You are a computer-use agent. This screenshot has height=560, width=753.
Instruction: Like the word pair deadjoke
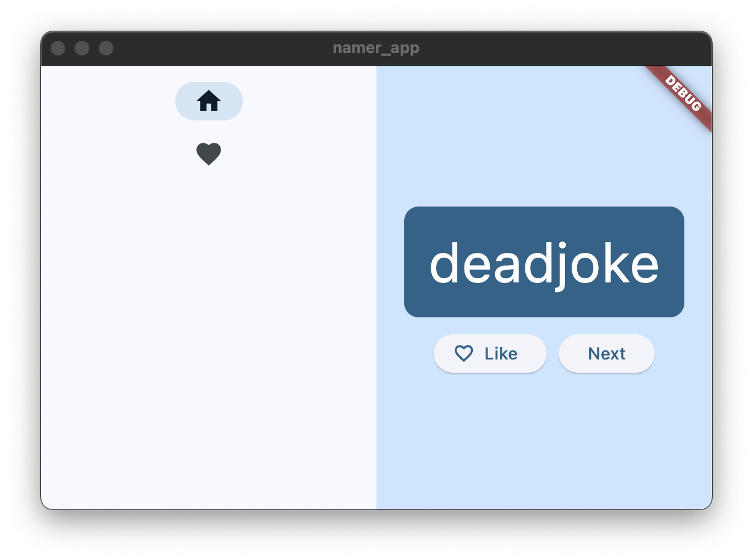[x=490, y=353]
